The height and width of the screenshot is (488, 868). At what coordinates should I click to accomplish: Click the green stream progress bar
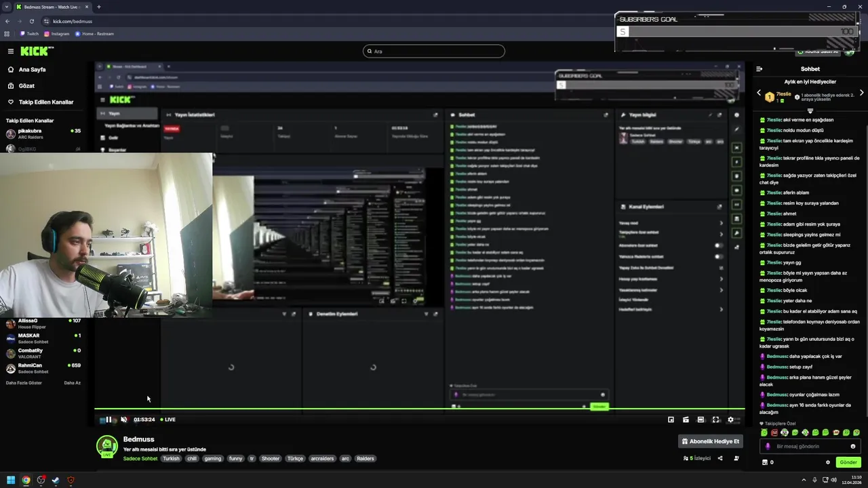tap(419, 409)
